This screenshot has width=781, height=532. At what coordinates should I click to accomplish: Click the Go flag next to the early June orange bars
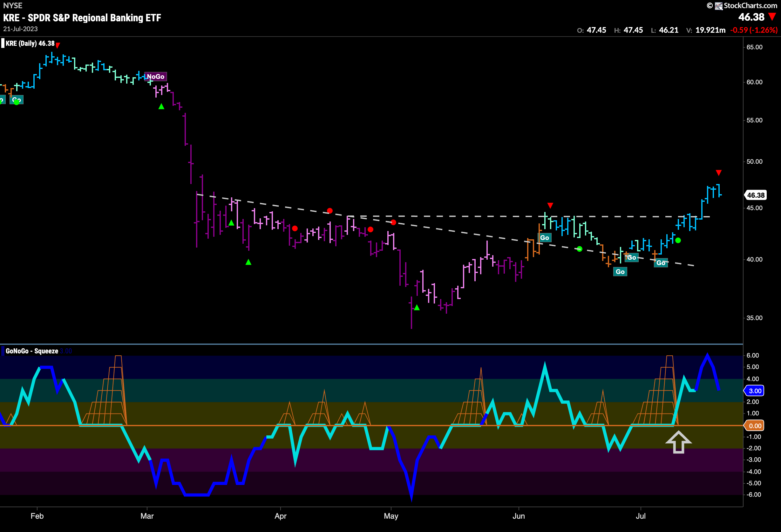tap(544, 238)
